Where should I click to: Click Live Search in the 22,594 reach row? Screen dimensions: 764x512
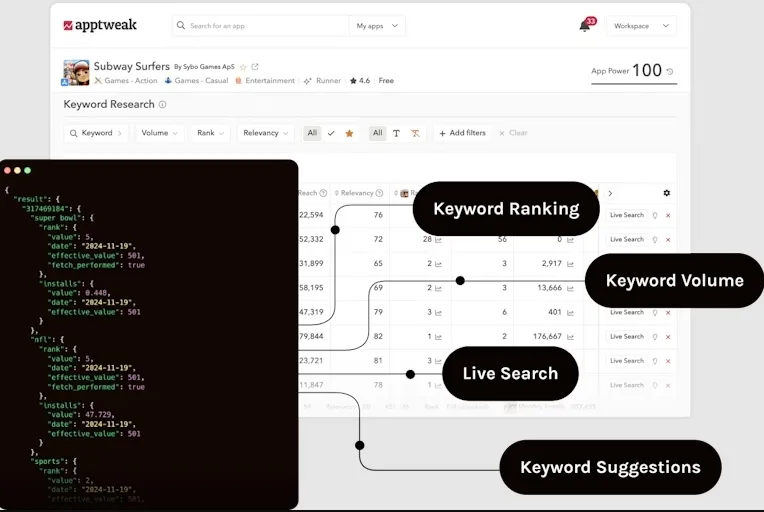click(627, 215)
